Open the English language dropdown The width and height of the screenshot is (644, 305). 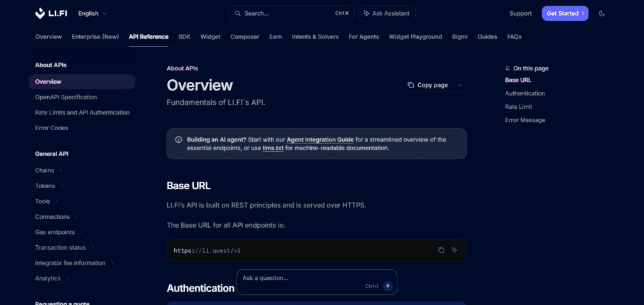pyautogui.click(x=92, y=13)
